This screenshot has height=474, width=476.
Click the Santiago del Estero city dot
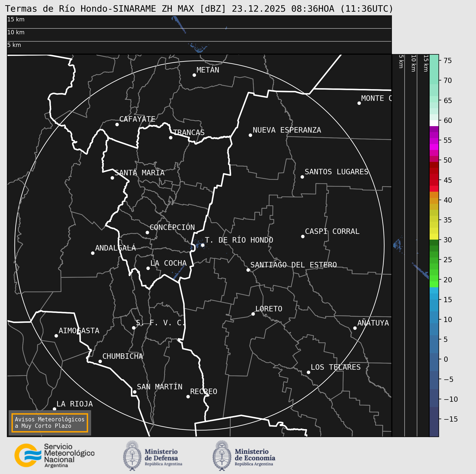[248, 270]
